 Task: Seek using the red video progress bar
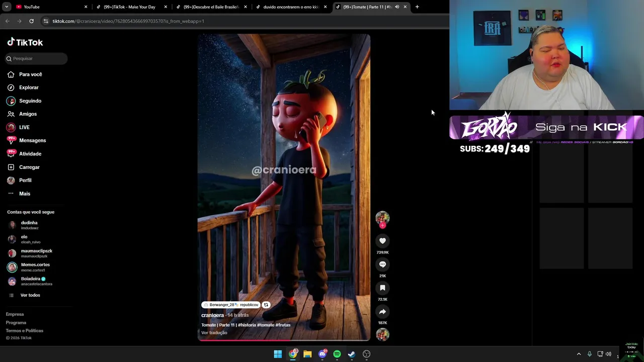click(x=284, y=340)
